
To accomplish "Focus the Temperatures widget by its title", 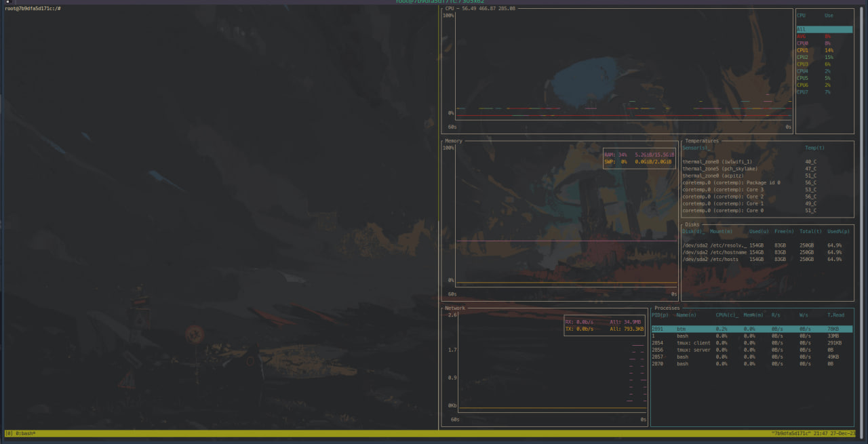I will pos(702,141).
